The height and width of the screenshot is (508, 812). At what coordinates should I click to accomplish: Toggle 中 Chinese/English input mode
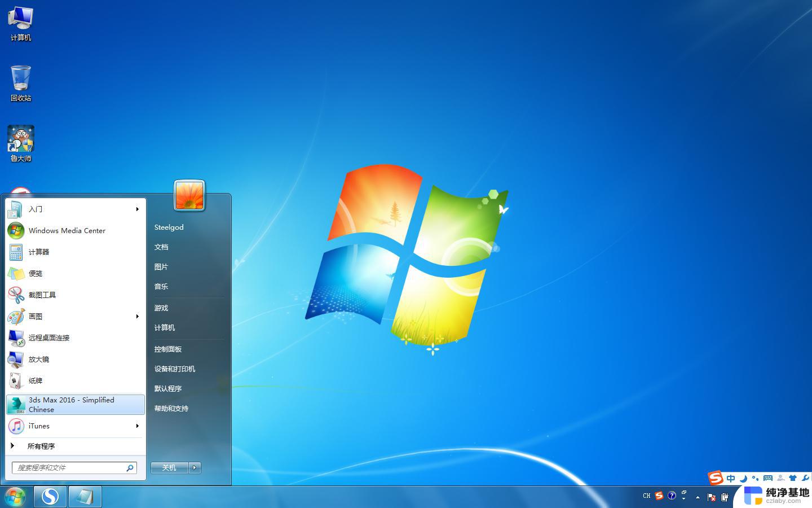[731, 479]
